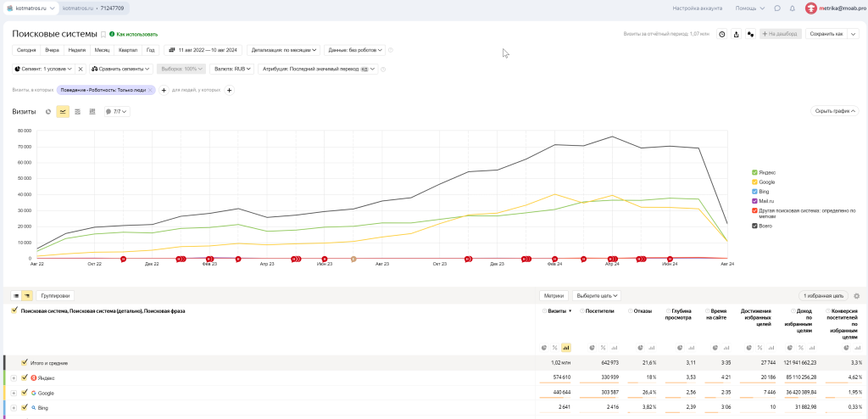This screenshot has width=868, height=419.
Task: Switch chart to bar columns view
Action: (92, 111)
